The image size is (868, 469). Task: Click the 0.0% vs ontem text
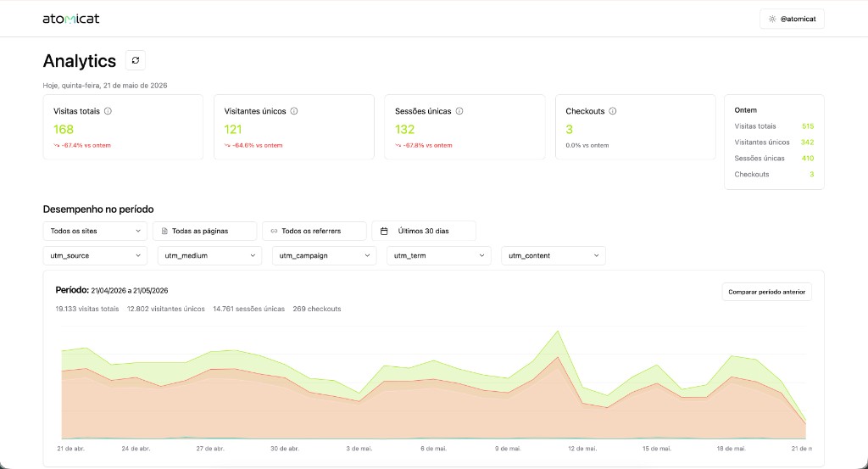tap(587, 145)
